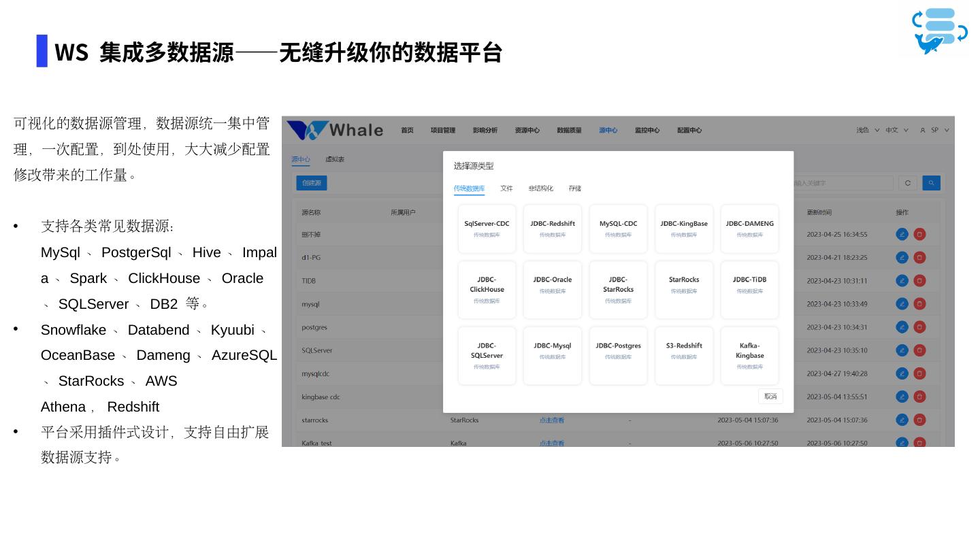Delete the 删不掉 source row
The height and width of the screenshot is (551, 980).
(x=919, y=234)
